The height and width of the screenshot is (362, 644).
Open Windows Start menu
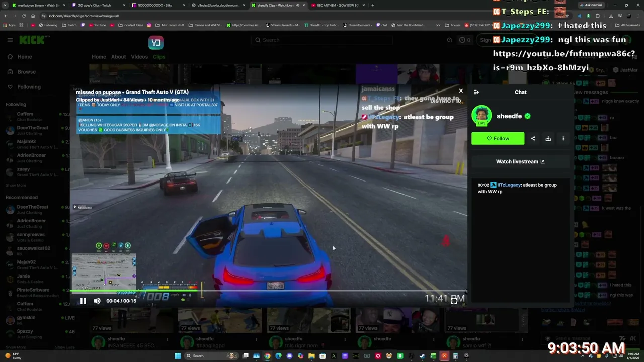click(x=178, y=356)
